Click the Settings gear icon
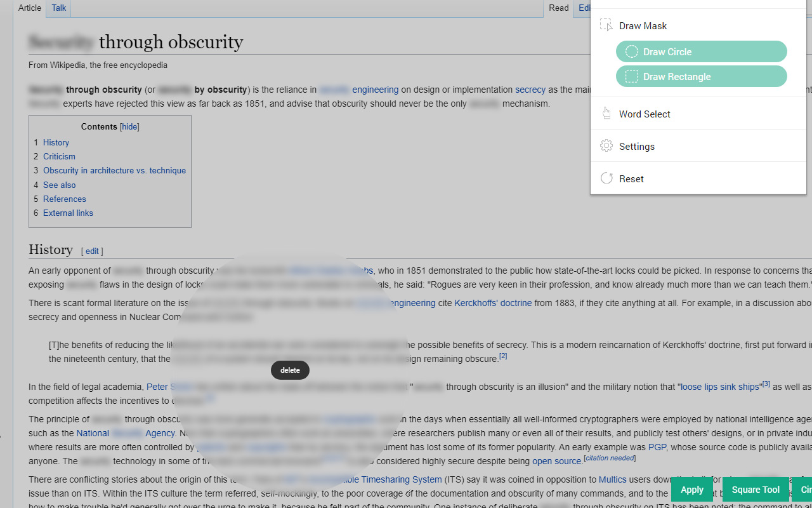The width and height of the screenshot is (812, 508). [x=606, y=146]
